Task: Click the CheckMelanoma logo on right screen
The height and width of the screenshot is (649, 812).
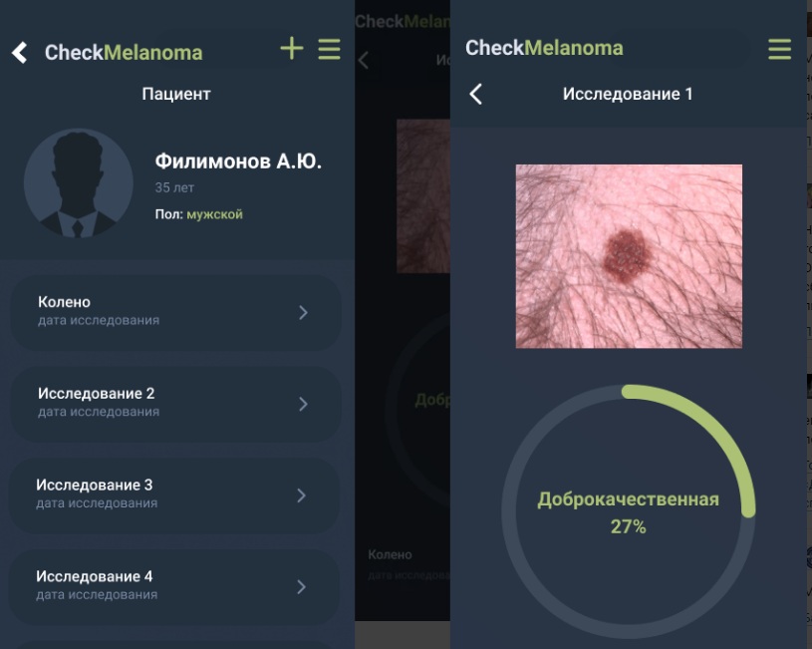Action: point(544,48)
